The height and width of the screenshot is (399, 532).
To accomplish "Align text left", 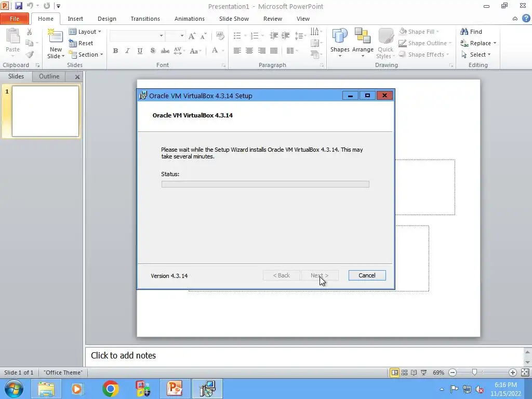I will pos(237,51).
